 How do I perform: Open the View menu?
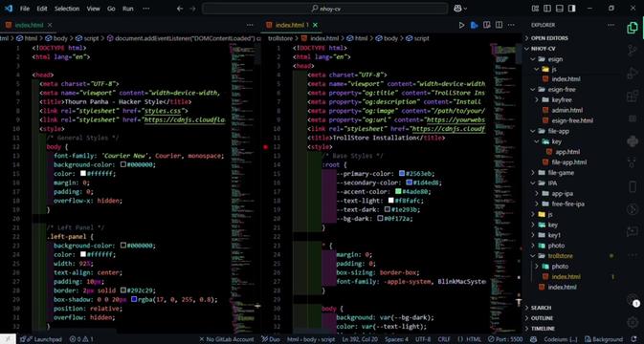[93, 9]
